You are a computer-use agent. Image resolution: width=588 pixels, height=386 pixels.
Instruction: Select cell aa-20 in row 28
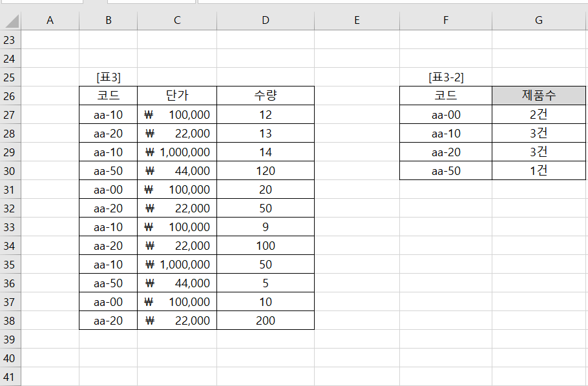109,134
